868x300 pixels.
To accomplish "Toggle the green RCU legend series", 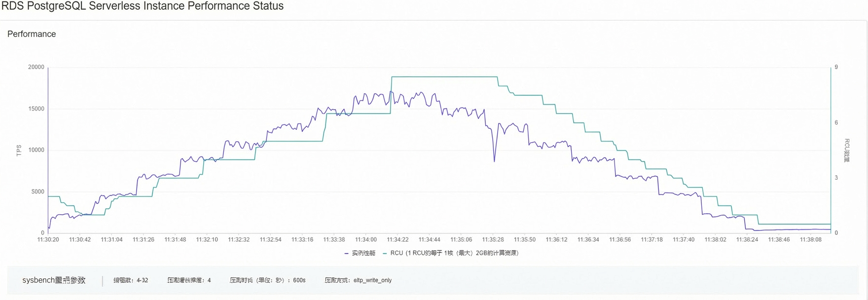I will [450, 253].
